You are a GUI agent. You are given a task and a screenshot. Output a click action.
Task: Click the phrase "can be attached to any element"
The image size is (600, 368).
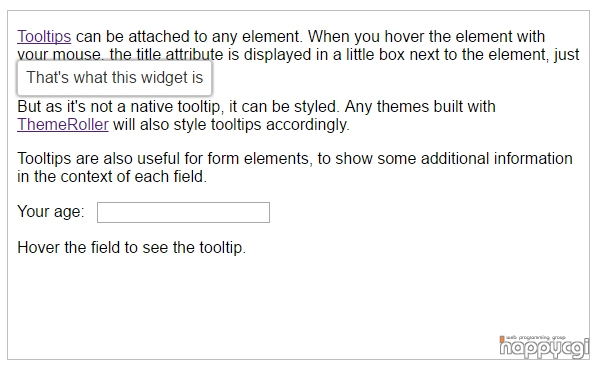coord(189,37)
